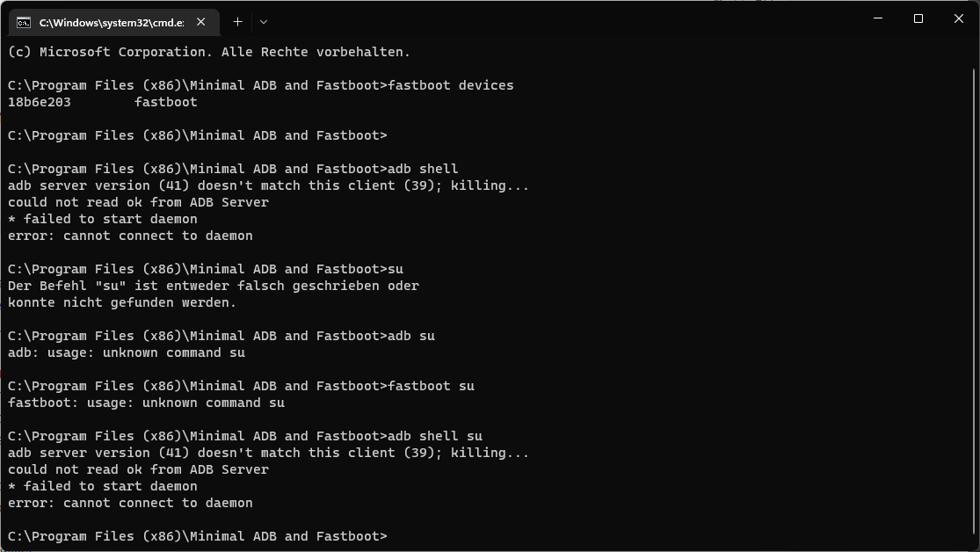Minimize the terminal window
Viewport: 980px width, 552px height.
pos(877,18)
